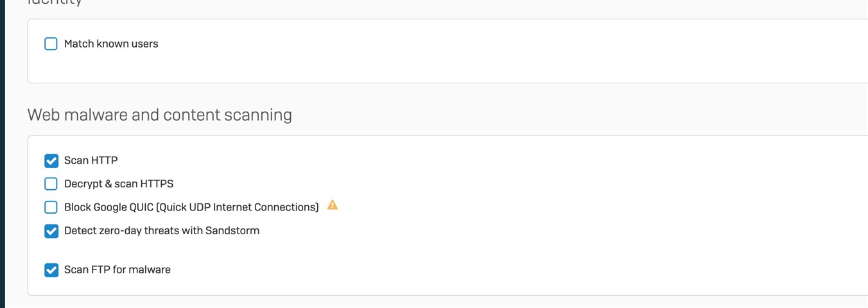Click the partially visible Identity section heading
This screenshot has height=308, width=868.
(x=55, y=3)
